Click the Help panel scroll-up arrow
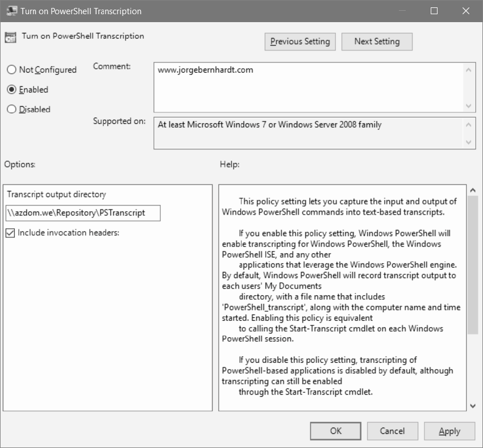This screenshot has width=483, height=448. [x=473, y=189]
